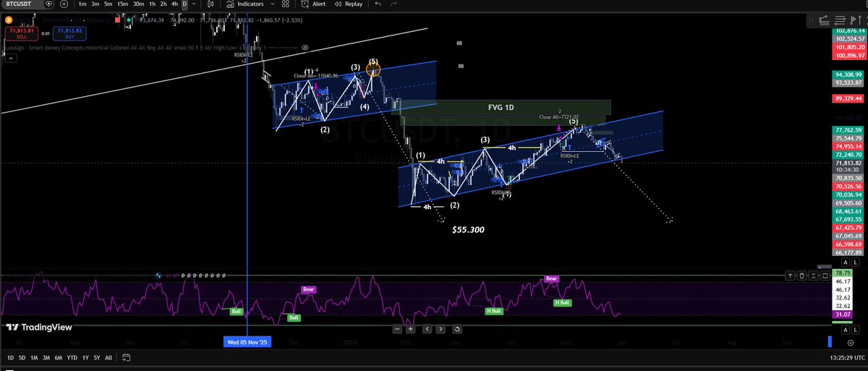
Task: Select the 1Y date range
Action: [85, 358]
